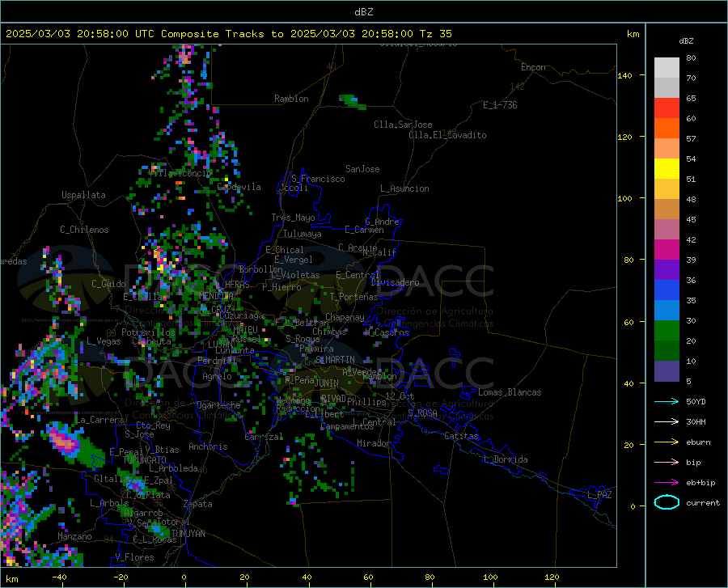728x588 pixels.
Task: Click the cyan 50YD arrow legend icon
Action: coord(667,401)
